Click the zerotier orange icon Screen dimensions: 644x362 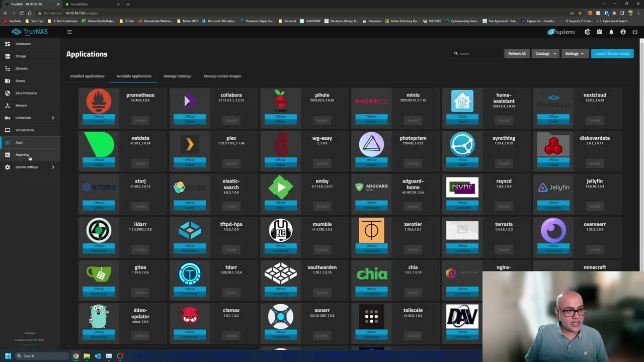371,230
